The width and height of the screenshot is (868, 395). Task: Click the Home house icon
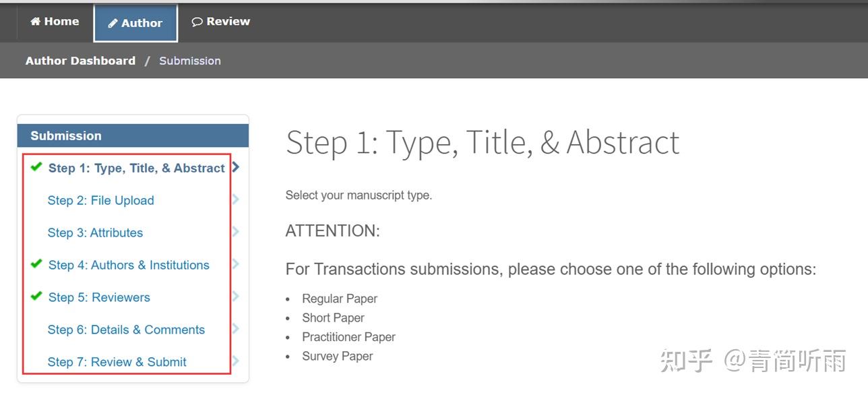pos(35,22)
